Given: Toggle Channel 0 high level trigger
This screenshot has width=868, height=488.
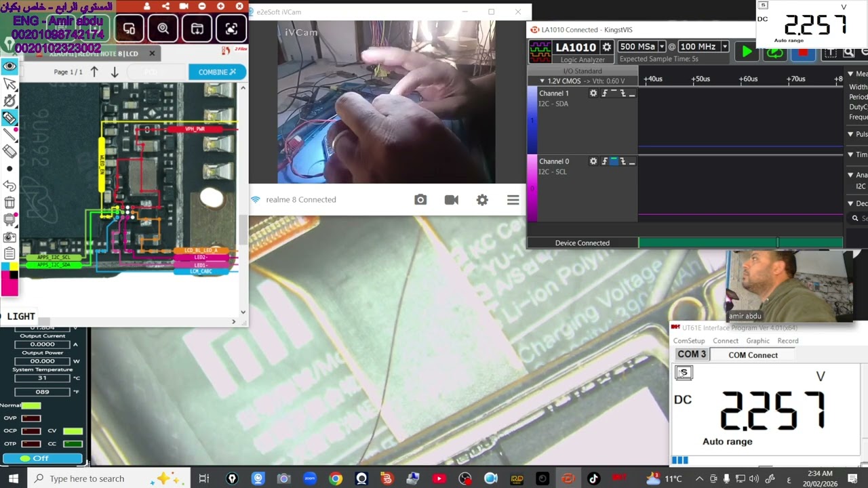Looking at the screenshot, I should tap(613, 161).
